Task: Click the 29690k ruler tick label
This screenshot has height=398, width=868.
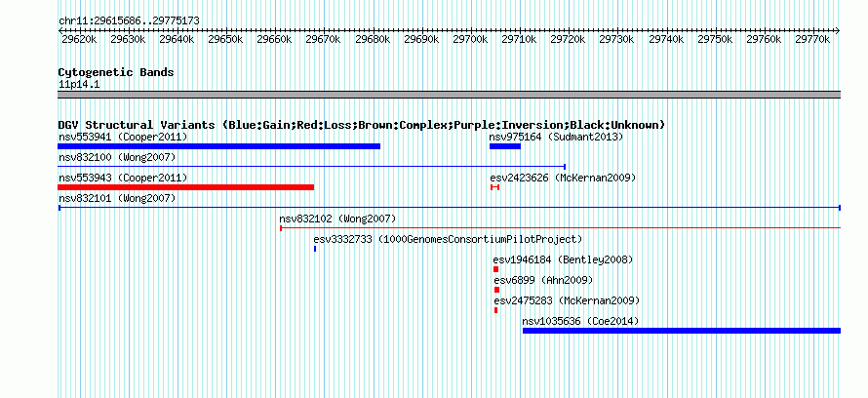Action: (421, 39)
